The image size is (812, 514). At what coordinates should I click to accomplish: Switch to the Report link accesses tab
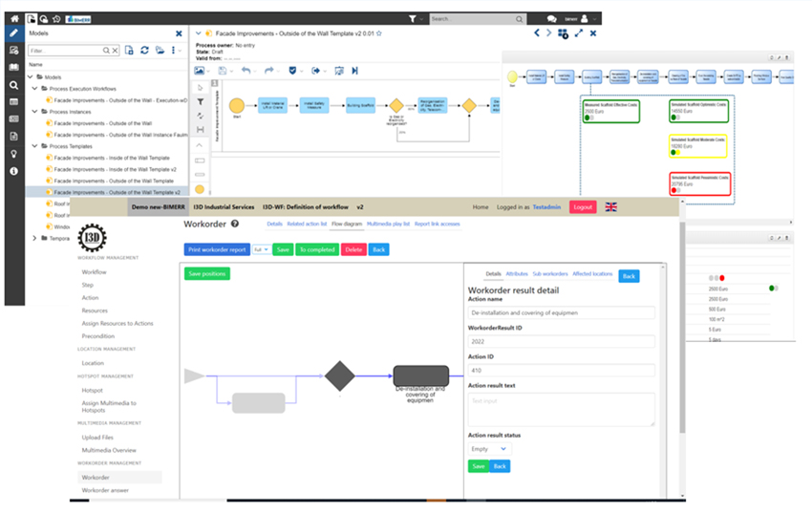coord(438,224)
